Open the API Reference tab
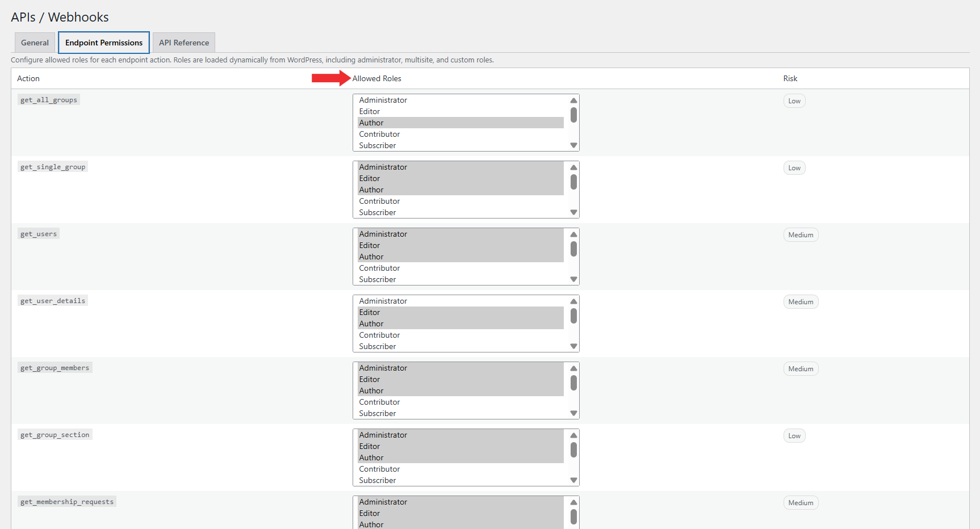 point(184,43)
